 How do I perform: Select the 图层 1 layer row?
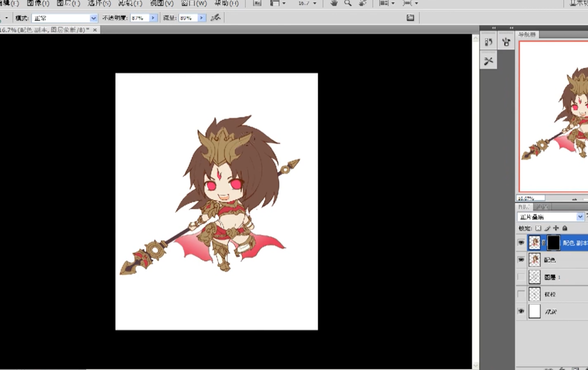pos(552,277)
